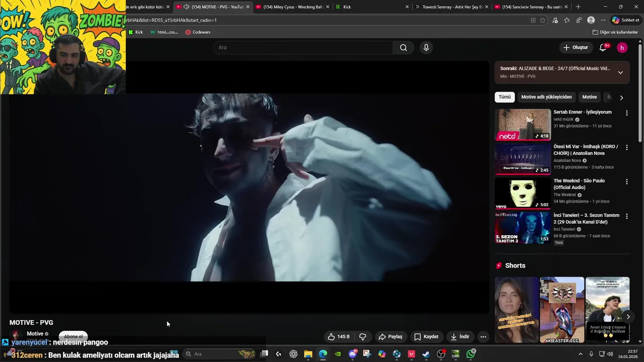Viewport: 644px width, 362px height.
Task: Open Microsoft Edge from the taskbar
Action: pyautogui.click(x=323, y=354)
